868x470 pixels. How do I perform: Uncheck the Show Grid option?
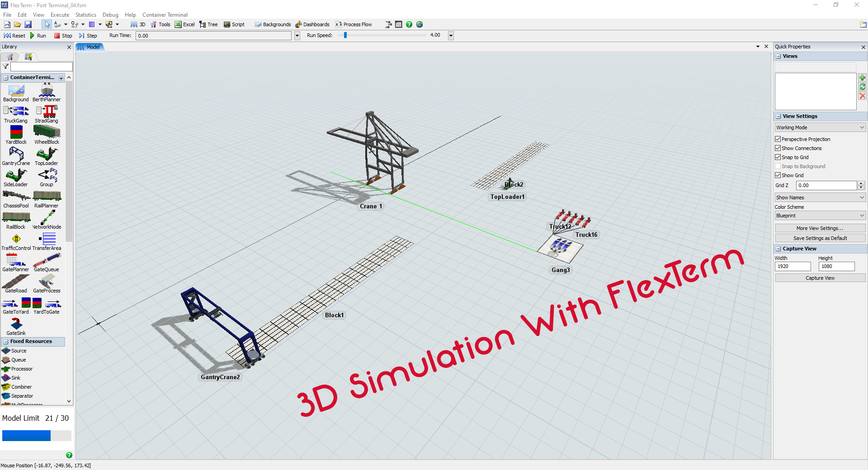click(x=778, y=175)
